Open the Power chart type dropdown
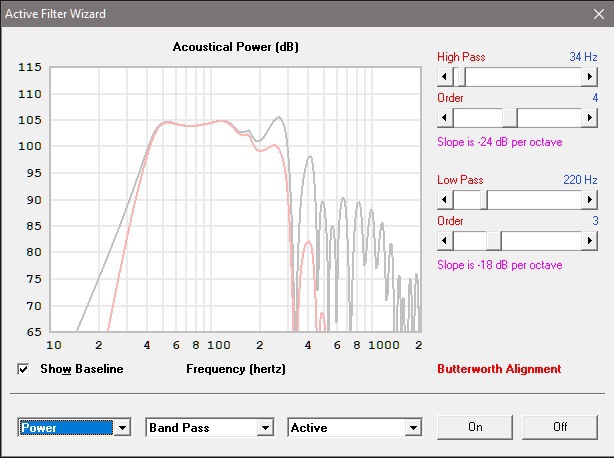This screenshot has width=614, height=458. 123,428
